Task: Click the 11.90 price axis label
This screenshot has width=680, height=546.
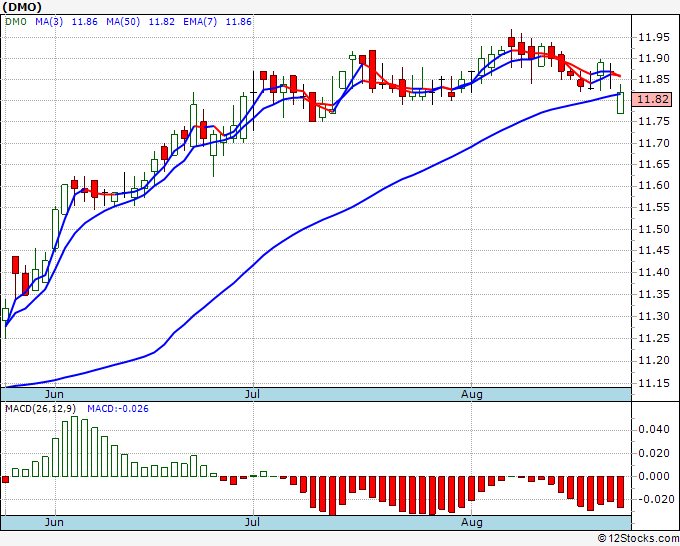Action: point(654,59)
